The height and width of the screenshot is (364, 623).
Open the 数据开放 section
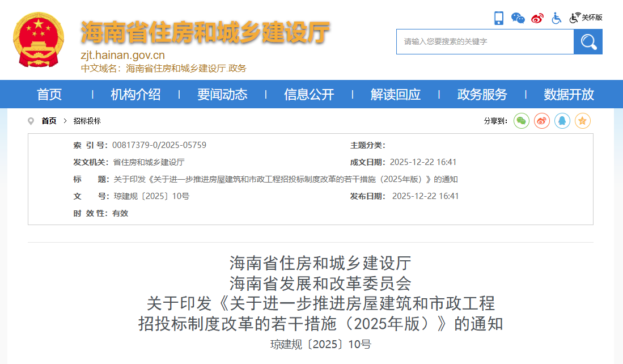tap(568, 94)
